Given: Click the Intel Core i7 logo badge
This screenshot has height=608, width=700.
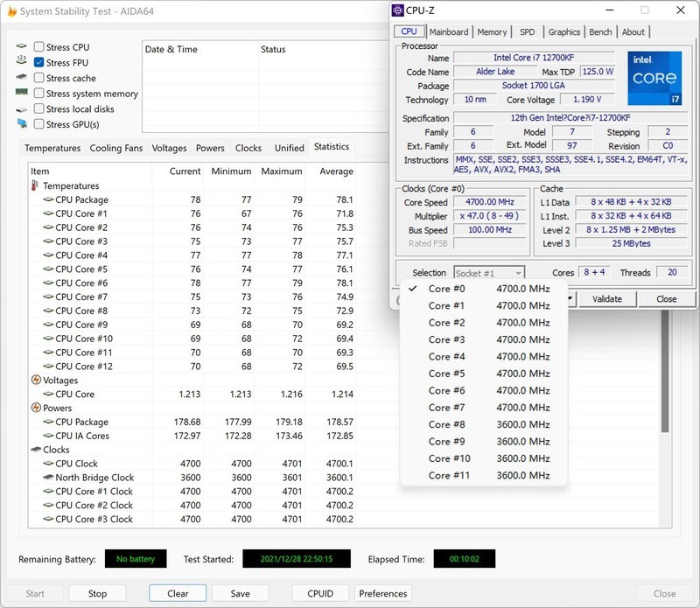Looking at the screenshot, I should click(654, 79).
